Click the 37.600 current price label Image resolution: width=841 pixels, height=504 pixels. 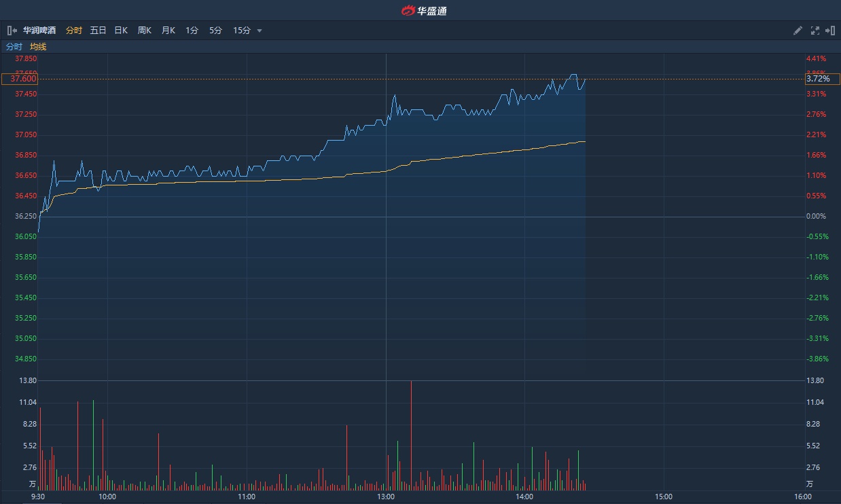pos(20,79)
